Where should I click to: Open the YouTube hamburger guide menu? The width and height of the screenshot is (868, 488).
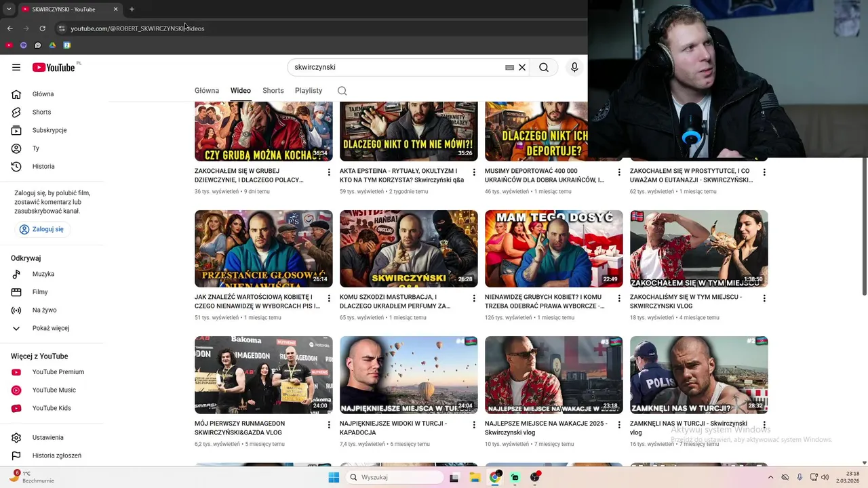16,67
